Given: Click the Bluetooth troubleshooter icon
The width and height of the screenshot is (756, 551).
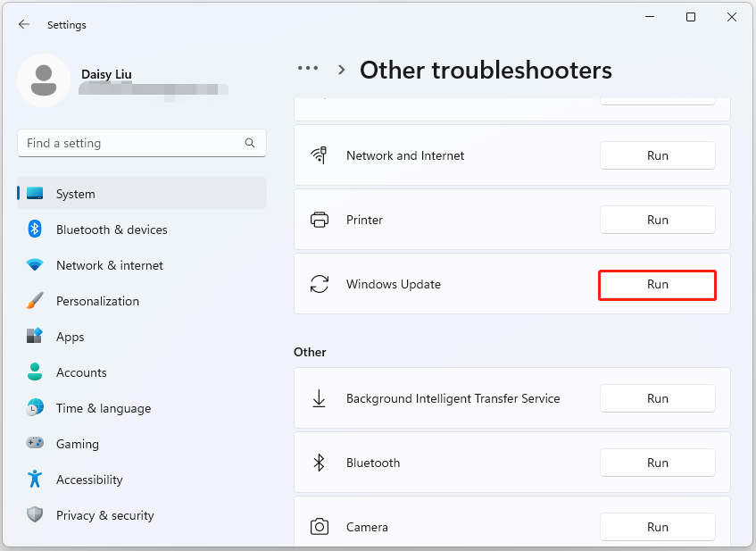Looking at the screenshot, I should pyautogui.click(x=320, y=463).
